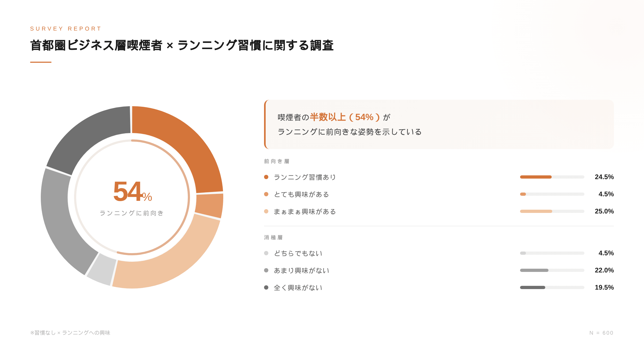Click the N = 600 sample note
Screen dimensions: 644x362
pyautogui.click(x=601, y=333)
